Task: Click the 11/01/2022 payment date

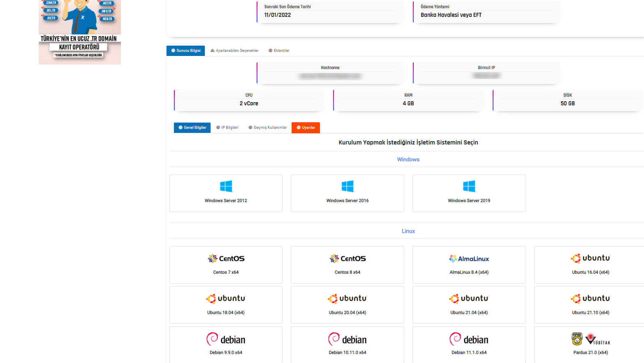Action: 278,15
